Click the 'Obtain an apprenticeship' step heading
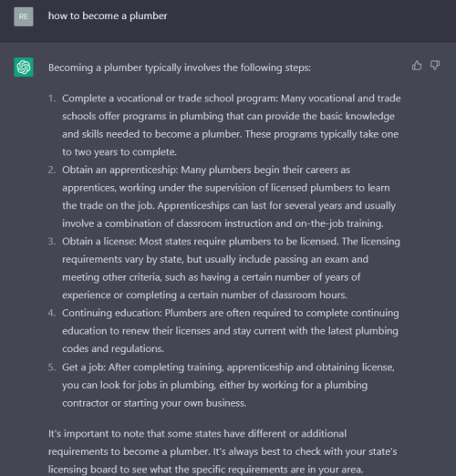The image size is (456, 476). pos(119,170)
